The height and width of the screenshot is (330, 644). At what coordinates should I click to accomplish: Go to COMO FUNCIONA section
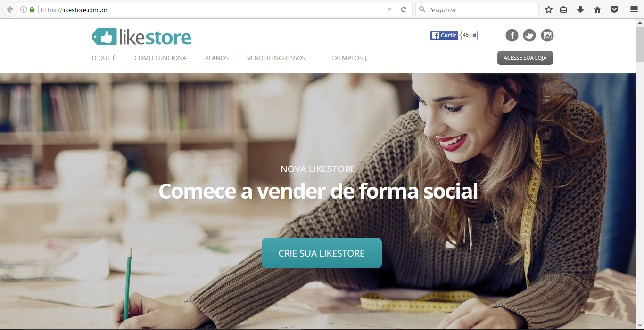(160, 58)
